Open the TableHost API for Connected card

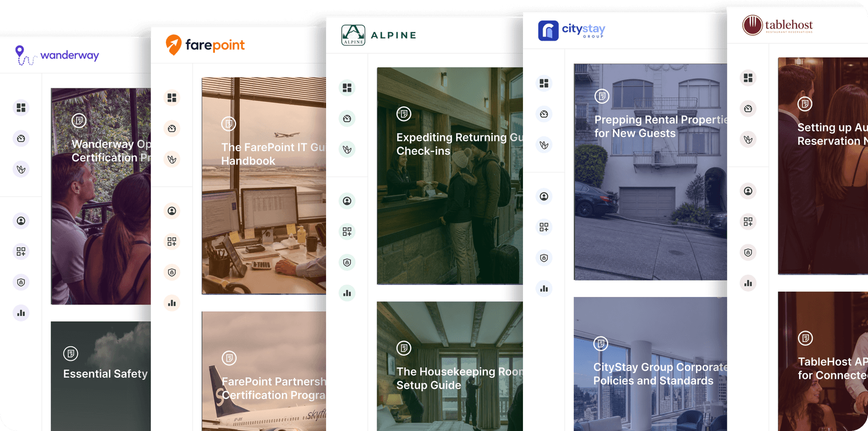823,361
